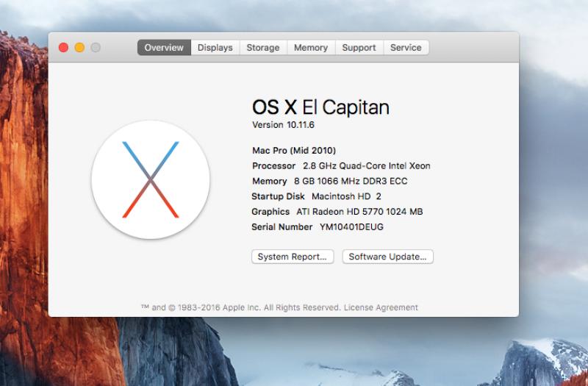588x386 pixels.
Task: Click the Software Update... button
Action: point(388,257)
